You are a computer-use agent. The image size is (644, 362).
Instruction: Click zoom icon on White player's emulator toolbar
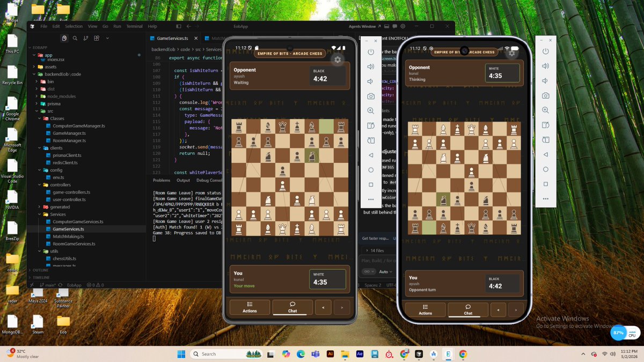click(371, 110)
